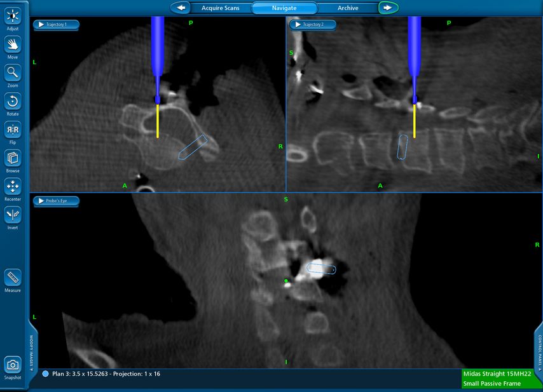
Task: Click the Recenter view icon
Action: point(13,186)
